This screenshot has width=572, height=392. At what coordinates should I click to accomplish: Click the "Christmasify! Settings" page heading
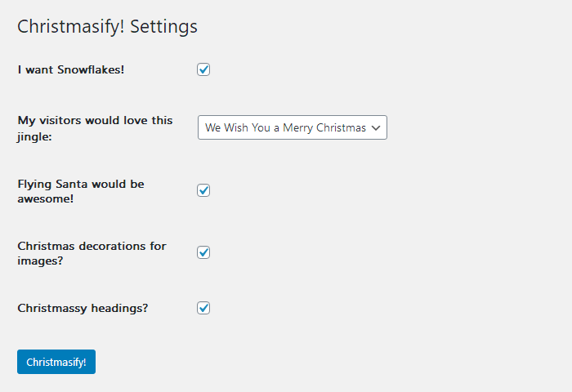point(107,26)
